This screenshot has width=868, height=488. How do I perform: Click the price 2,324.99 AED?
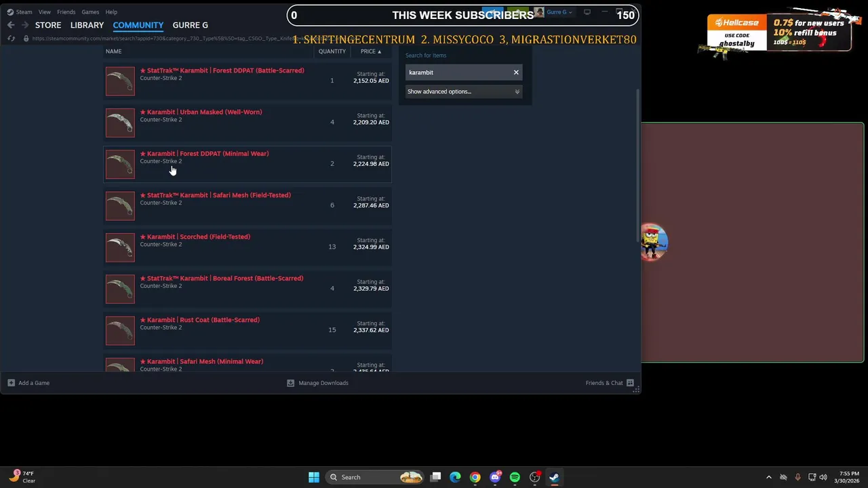pyautogui.click(x=371, y=247)
